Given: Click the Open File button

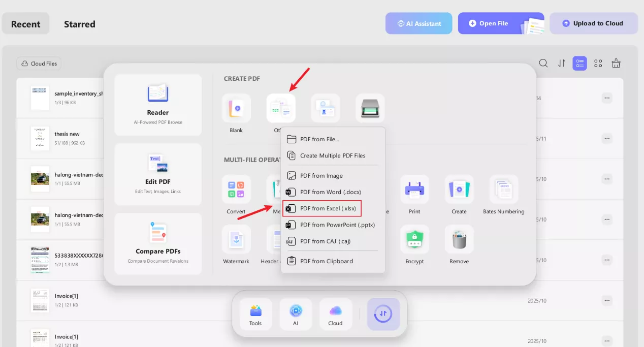Looking at the screenshot, I should pos(501,23).
